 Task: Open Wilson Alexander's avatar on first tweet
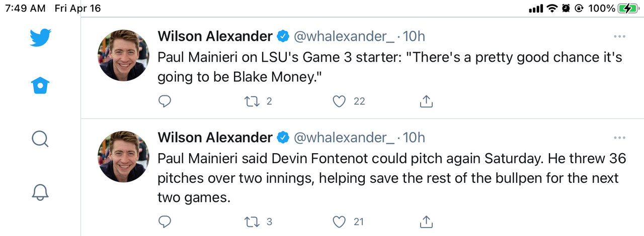tap(123, 55)
